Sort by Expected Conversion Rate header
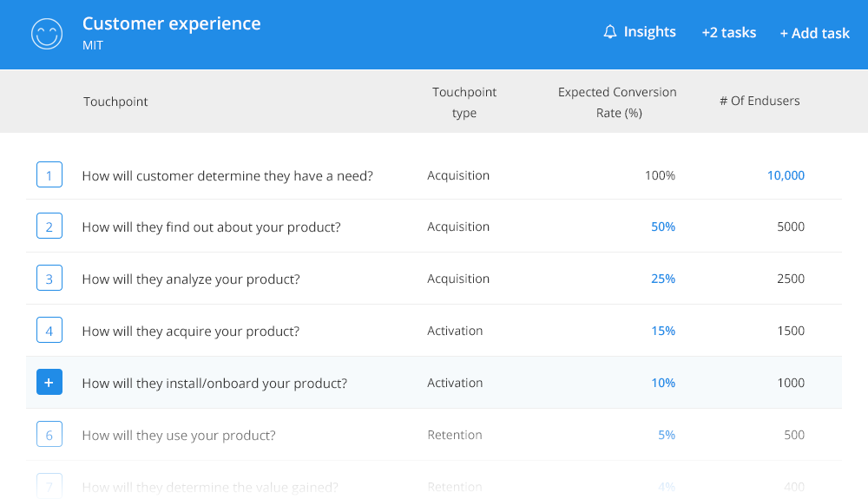This screenshot has width=868, height=499. click(617, 102)
